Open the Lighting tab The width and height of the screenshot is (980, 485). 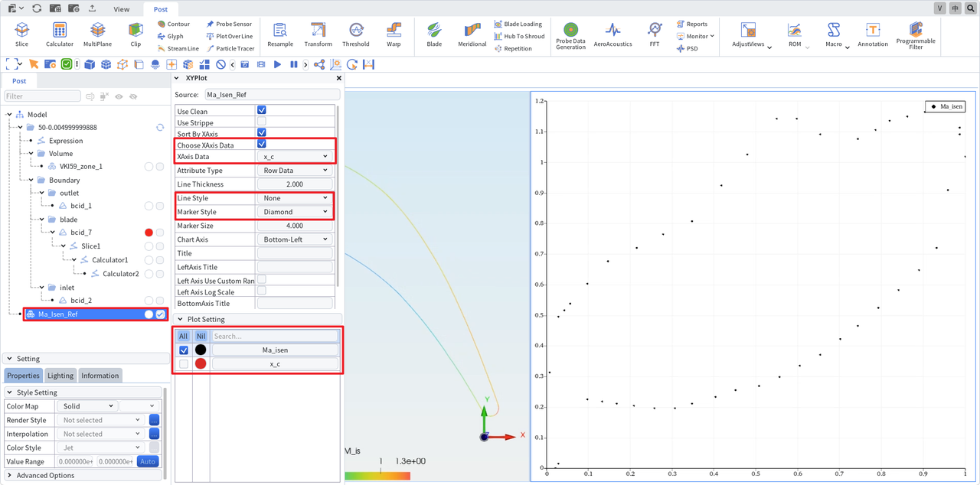pyautogui.click(x=60, y=376)
